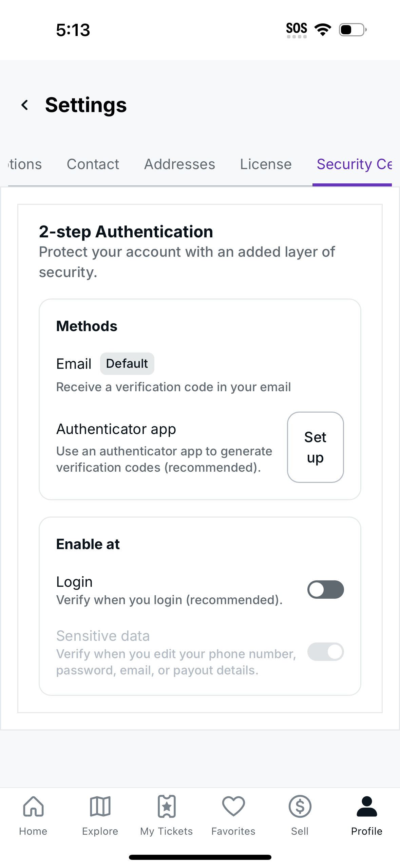Switch to the License tab

click(266, 164)
